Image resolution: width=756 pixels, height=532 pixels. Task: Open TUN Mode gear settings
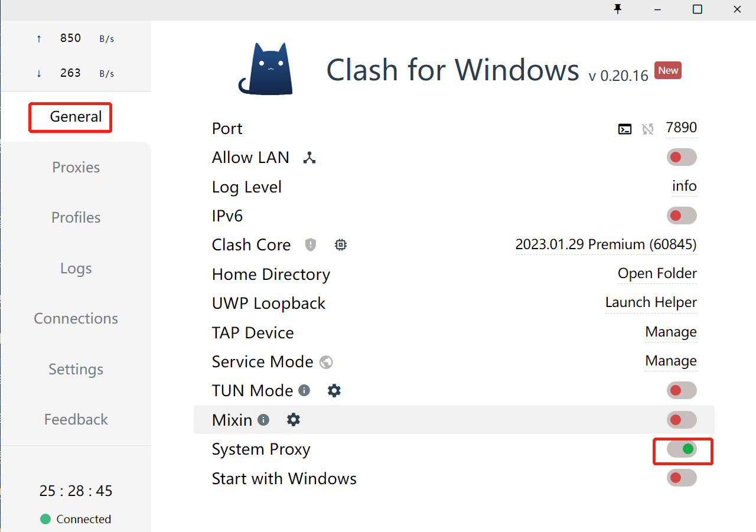click(x=334, y=390)
